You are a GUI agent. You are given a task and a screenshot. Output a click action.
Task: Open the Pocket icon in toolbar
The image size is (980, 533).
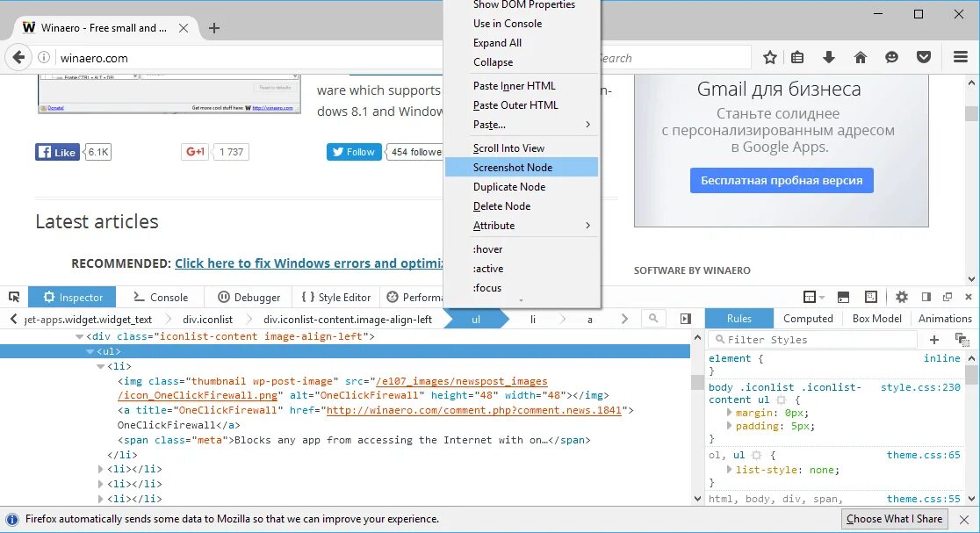[924, 57]
